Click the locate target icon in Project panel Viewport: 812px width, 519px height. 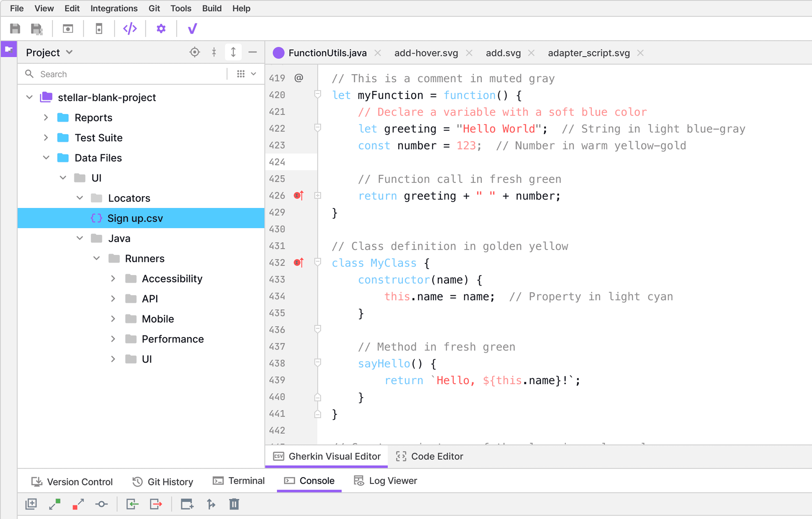195,52
